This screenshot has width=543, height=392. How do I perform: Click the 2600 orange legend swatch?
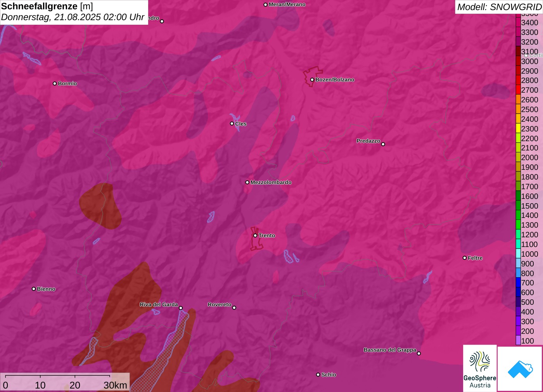tap(518, 99)
